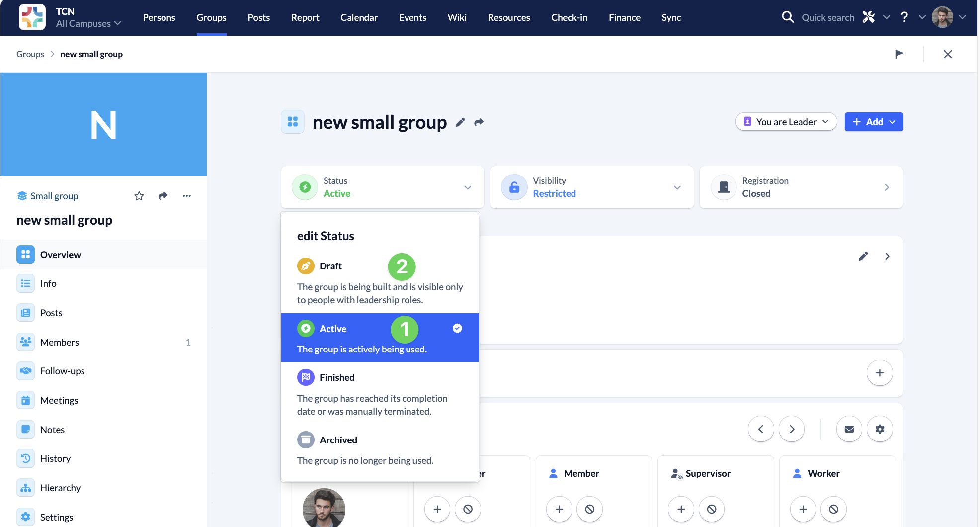Go to Groups breadcrumb link
980x527 pixels.
30,54
